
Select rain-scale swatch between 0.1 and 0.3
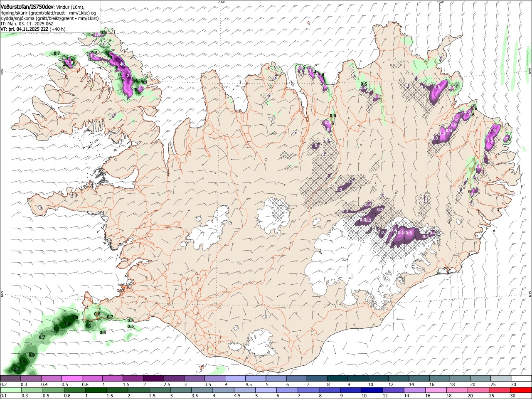10,390
